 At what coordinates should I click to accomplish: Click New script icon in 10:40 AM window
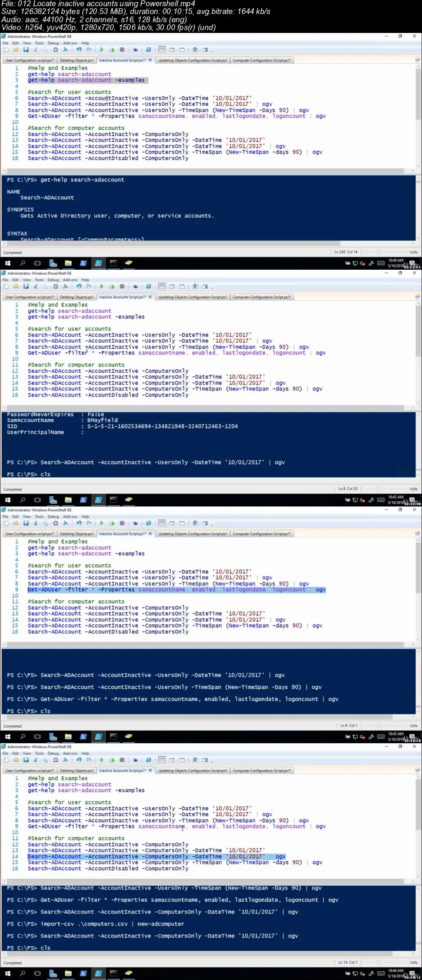[6, 50]
